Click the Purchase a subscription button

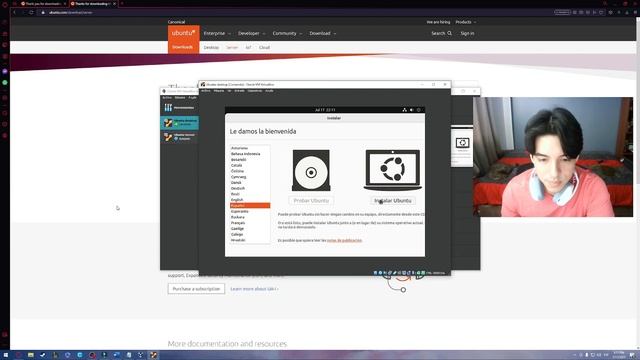(x=196, y=289)
